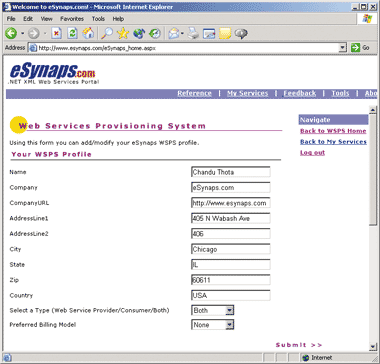
Task: Click the Stop page loading icon
Action: pyautogui.click(x=57, y=33)
